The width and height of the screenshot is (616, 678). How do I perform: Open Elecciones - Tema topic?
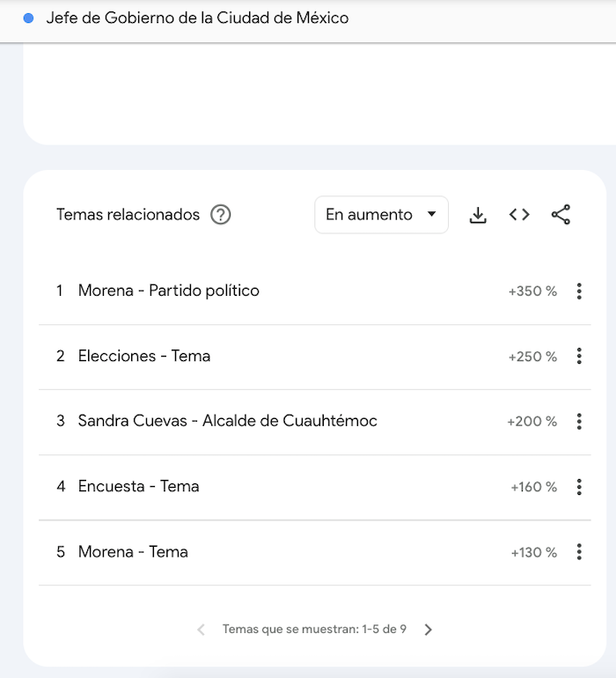[x=143, y=356]
